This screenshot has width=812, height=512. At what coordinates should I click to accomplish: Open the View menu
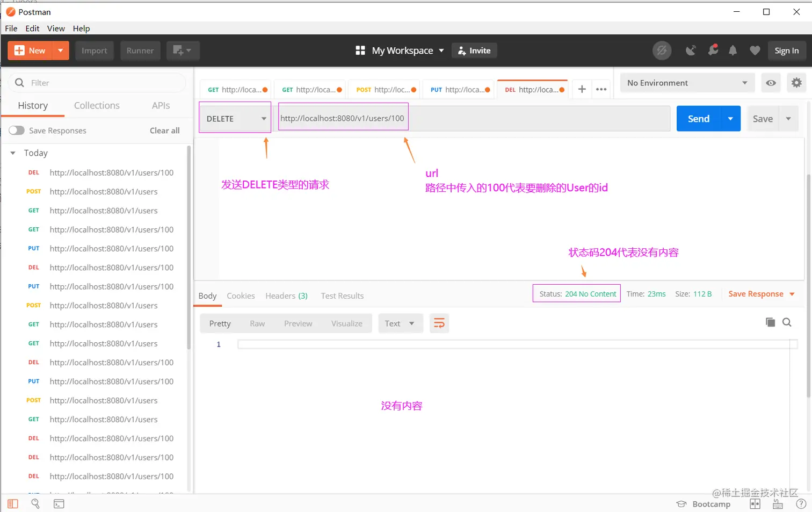[x=56, y=28]
